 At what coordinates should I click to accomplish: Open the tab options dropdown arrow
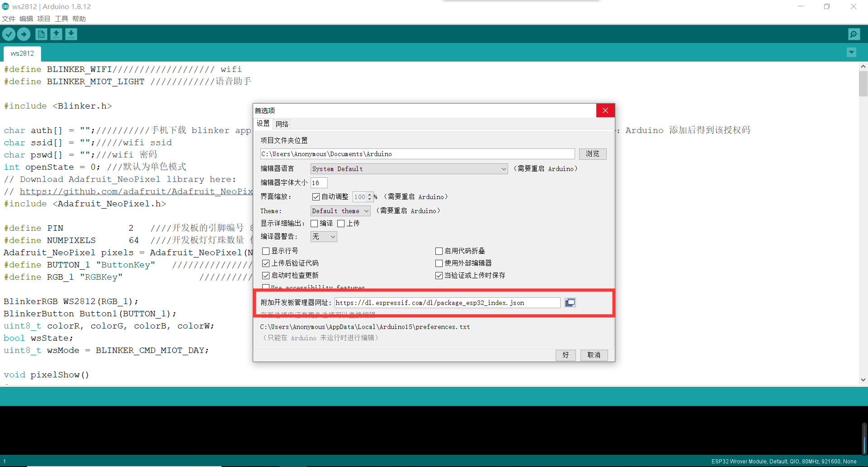point(851,52)
